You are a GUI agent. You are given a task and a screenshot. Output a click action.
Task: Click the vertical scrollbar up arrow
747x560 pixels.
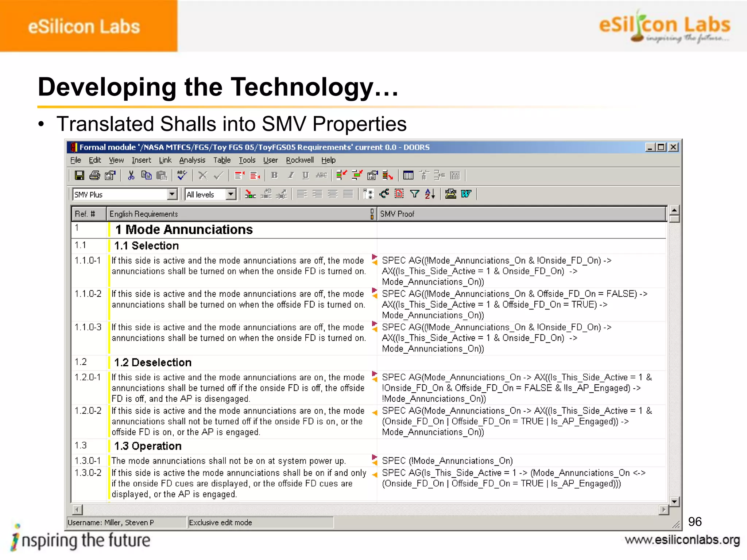[674, 210]
